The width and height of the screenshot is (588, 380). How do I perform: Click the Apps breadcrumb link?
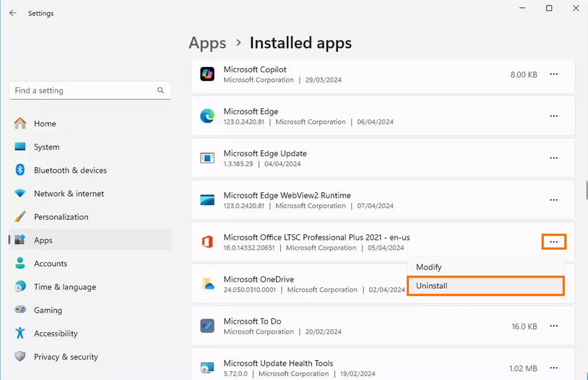point(207,43)
